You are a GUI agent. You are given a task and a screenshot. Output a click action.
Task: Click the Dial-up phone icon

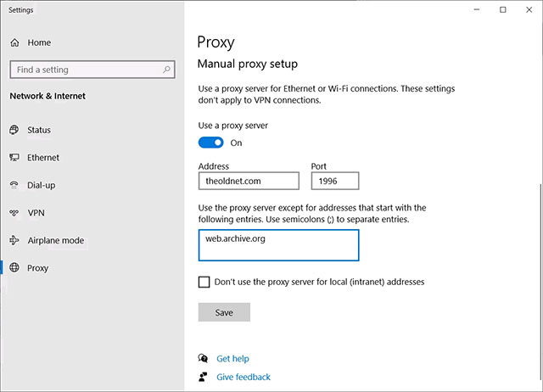tap(14, 185)
